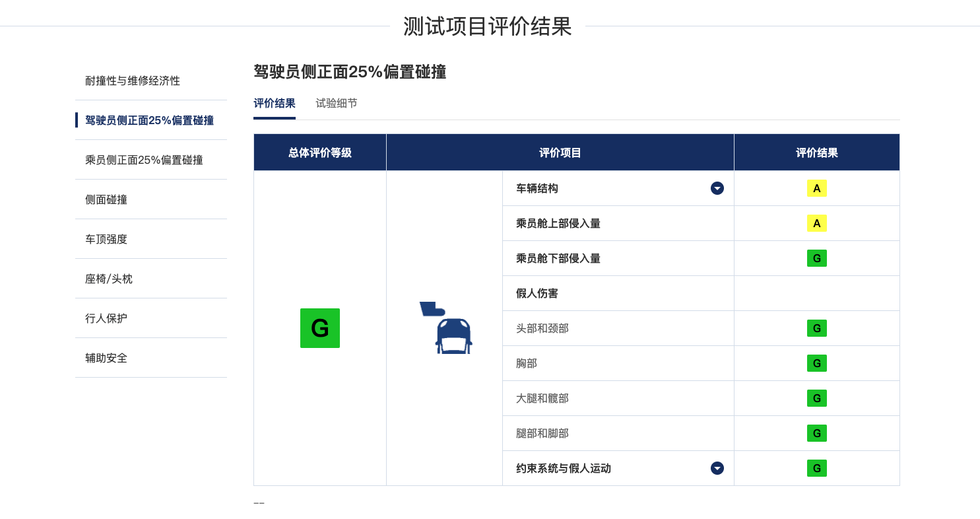Click the yellow A badge for 乘员舱上部侵入量
This screenshot has height=519, width=980.
817,223
